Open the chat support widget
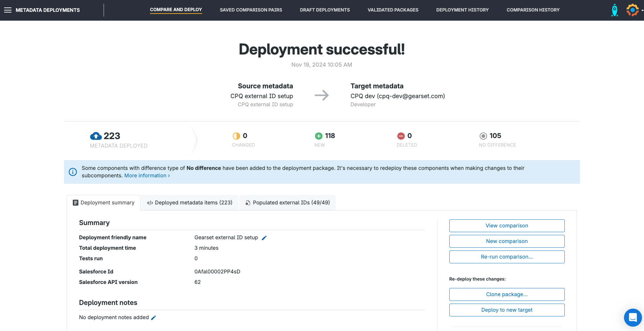 click(632, 317)
